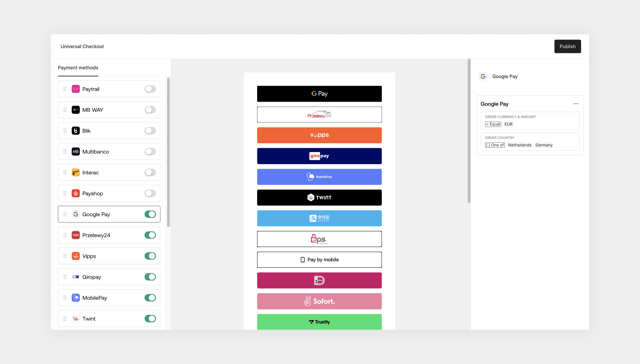Turn off the Twint toggle
This screenshot has height=364, width=640.
150,319
